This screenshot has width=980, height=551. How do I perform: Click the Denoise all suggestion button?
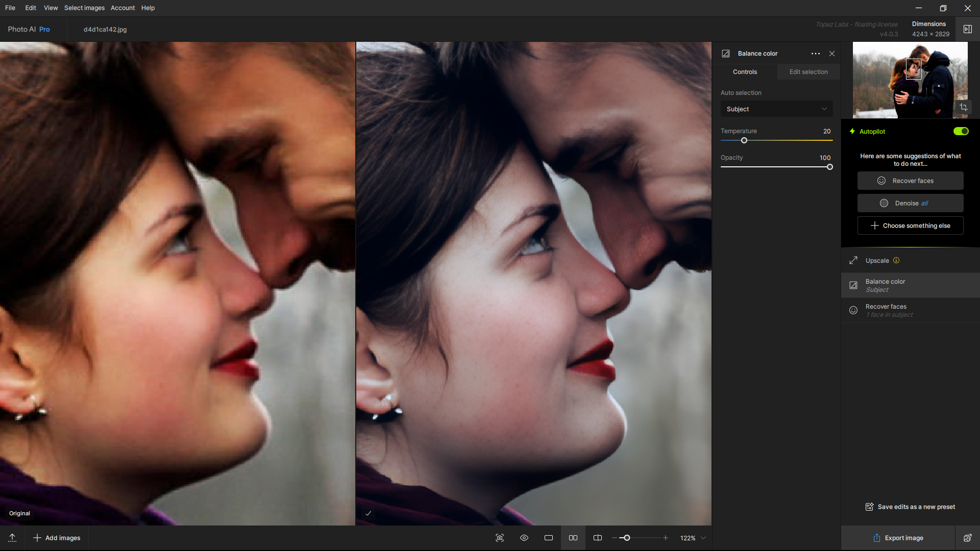(910, 203)
